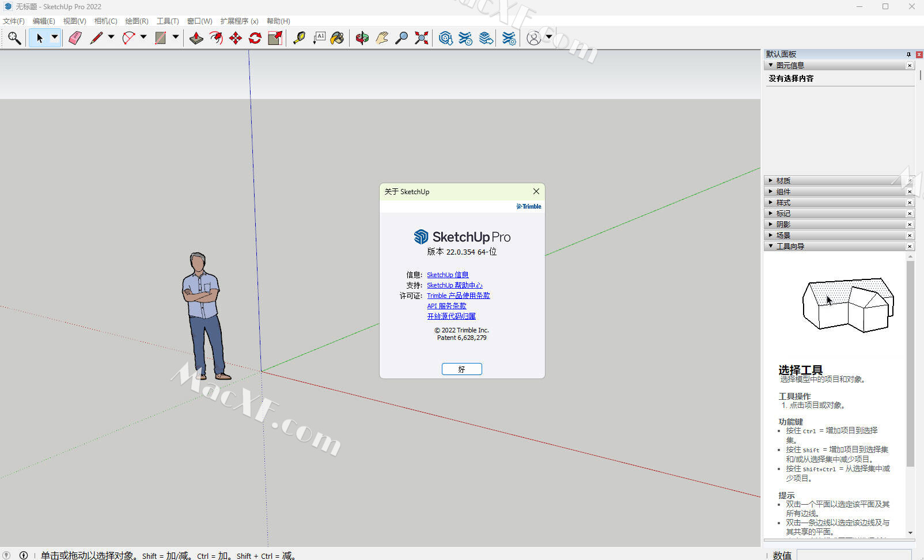
Task: Expand the 标记 panel
Action: coord(771,213)
